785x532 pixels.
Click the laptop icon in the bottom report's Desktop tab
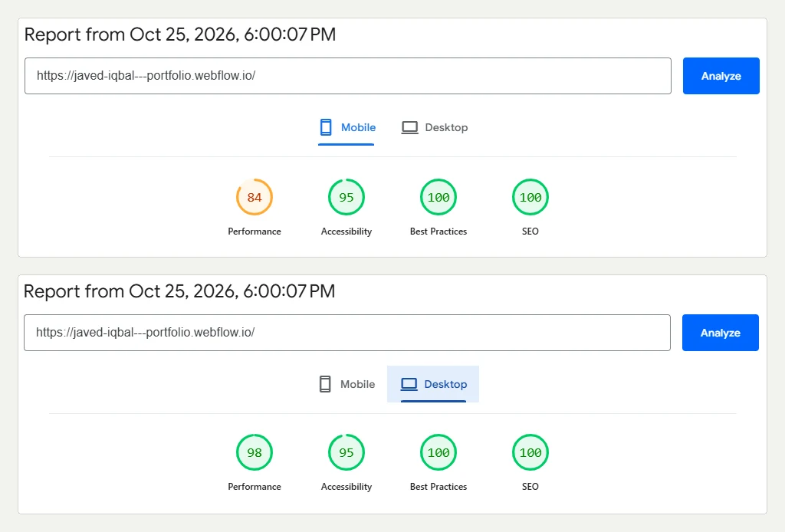click(x=409, y=384)
